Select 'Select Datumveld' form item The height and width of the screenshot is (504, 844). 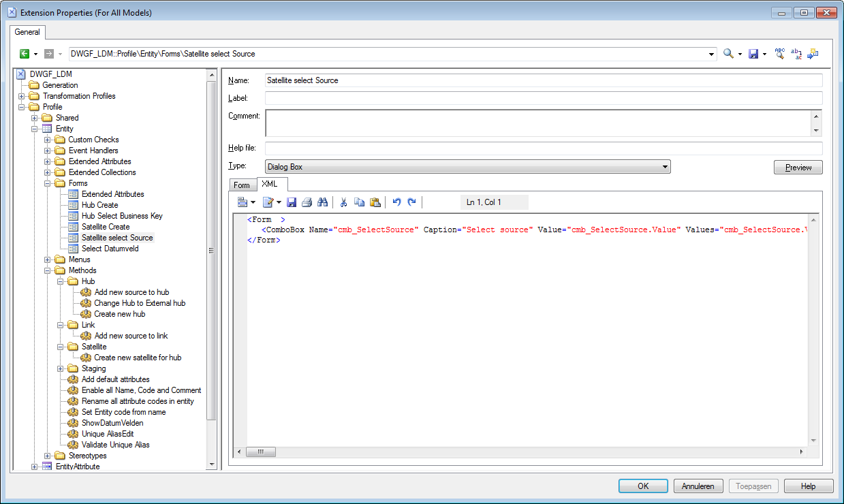tap(110, 249)
